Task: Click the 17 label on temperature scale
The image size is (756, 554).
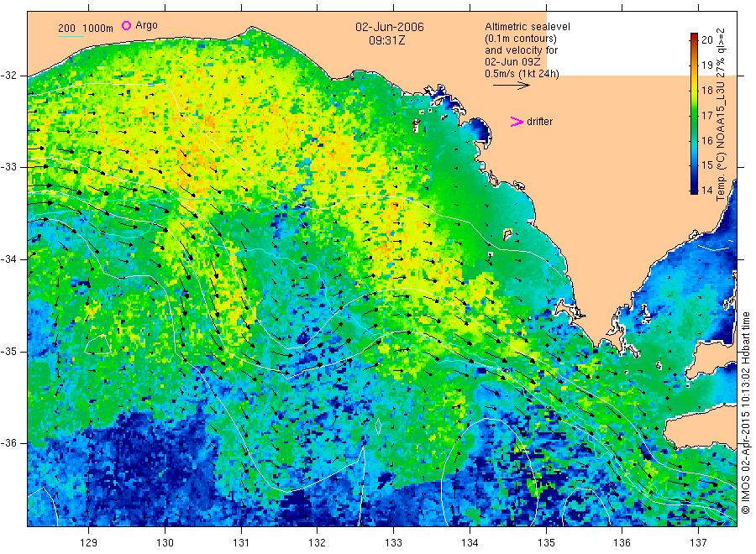Action: click(706, 115)
